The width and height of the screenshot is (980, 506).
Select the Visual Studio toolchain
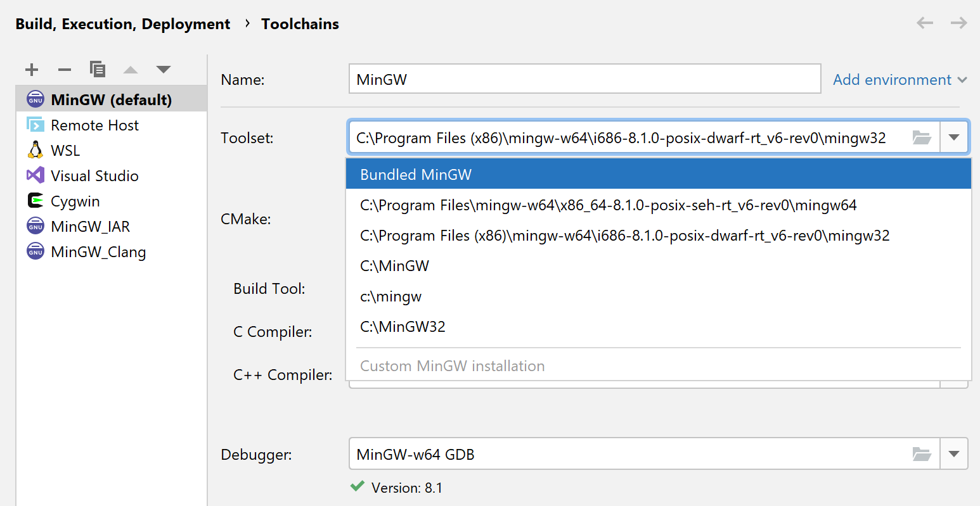coord(94,176)
